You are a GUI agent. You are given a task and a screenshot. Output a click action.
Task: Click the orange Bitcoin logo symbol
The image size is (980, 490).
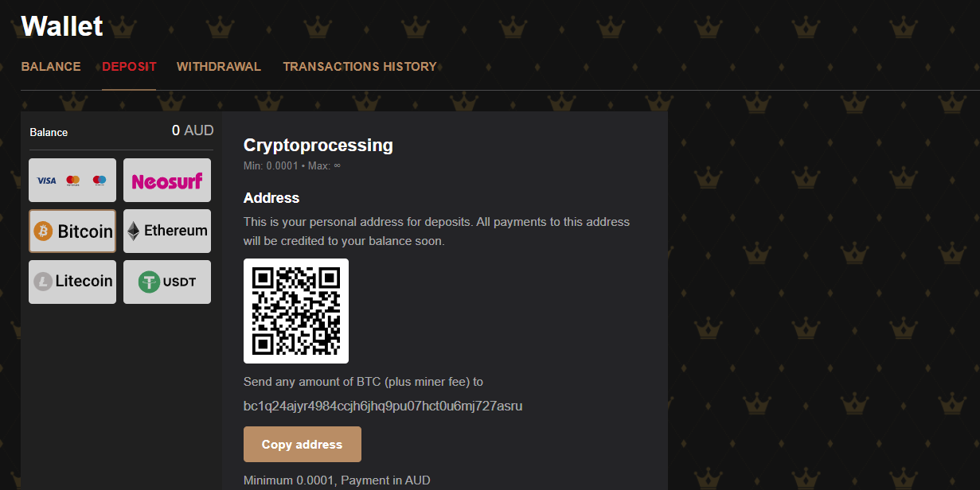tap(44, 231)
